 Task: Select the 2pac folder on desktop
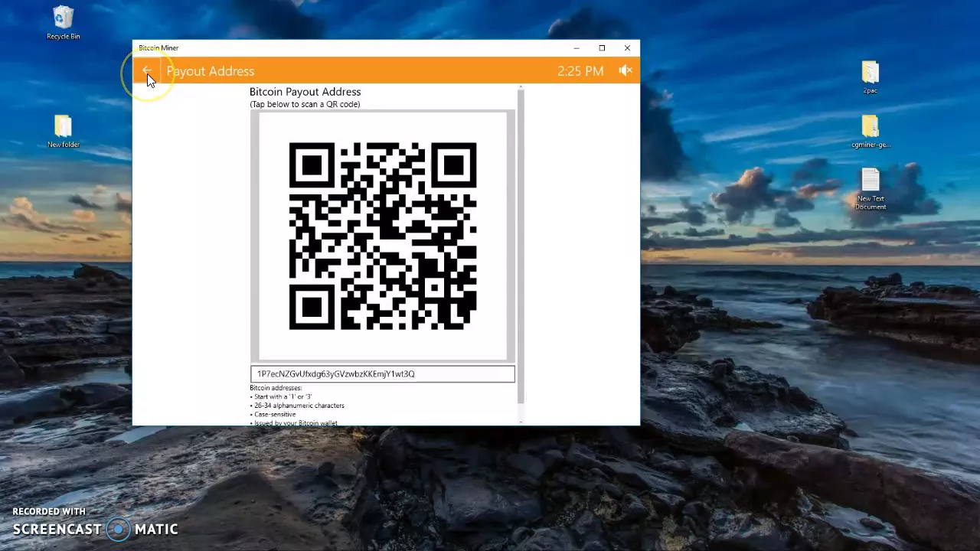(871, 77)
